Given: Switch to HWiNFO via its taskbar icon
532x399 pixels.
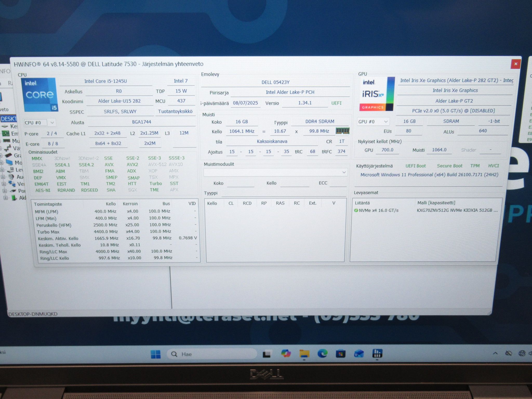Looking at the screenshot, I should 377,353.
